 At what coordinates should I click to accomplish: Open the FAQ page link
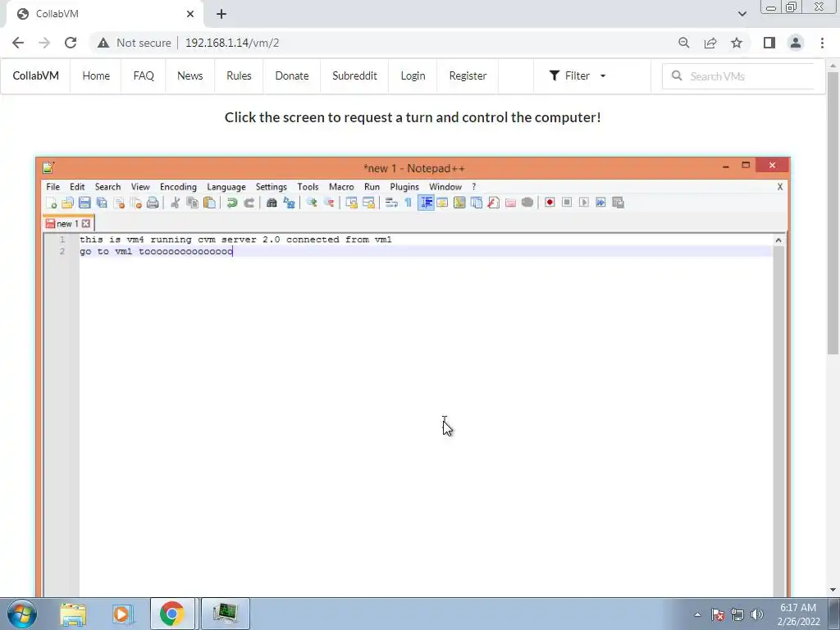tap(144, 76)
